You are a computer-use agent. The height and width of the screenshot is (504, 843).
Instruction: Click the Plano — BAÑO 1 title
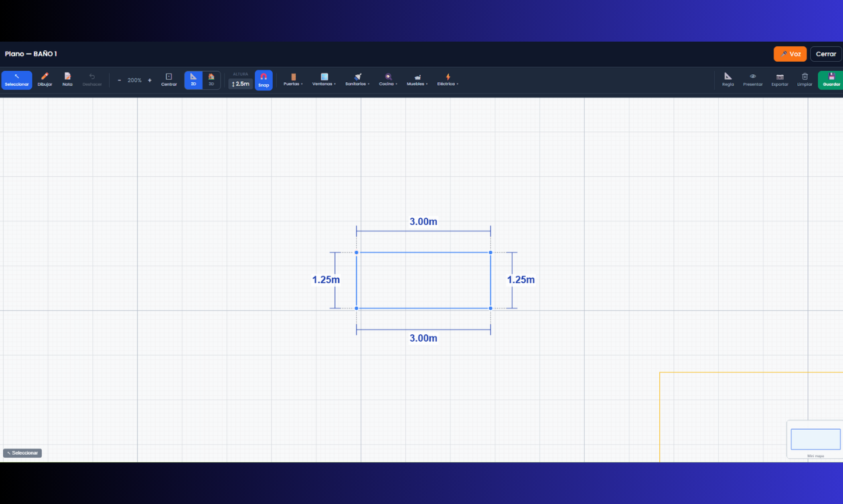[31, 54]
